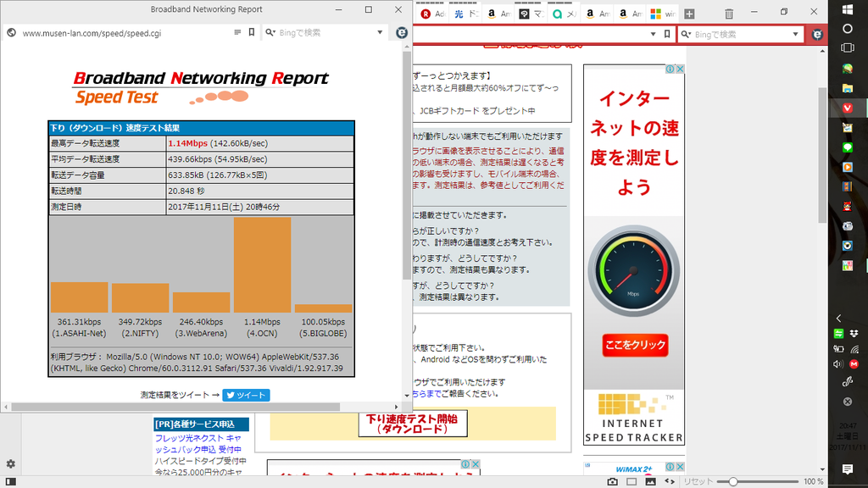Image resolution: width=868 pixels, height=488 pixels.
Task: Toggle the side panel at bottom left
Action: pos(10,481)
